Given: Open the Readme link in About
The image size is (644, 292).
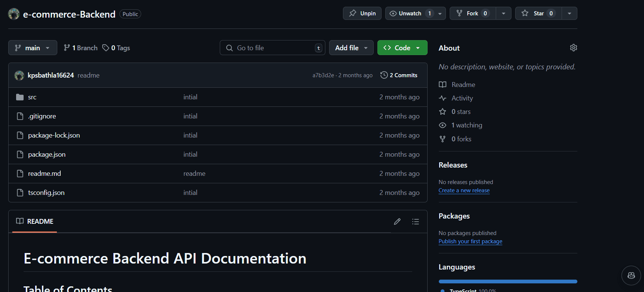Looking at the screenshot, I should click(463, 85).
